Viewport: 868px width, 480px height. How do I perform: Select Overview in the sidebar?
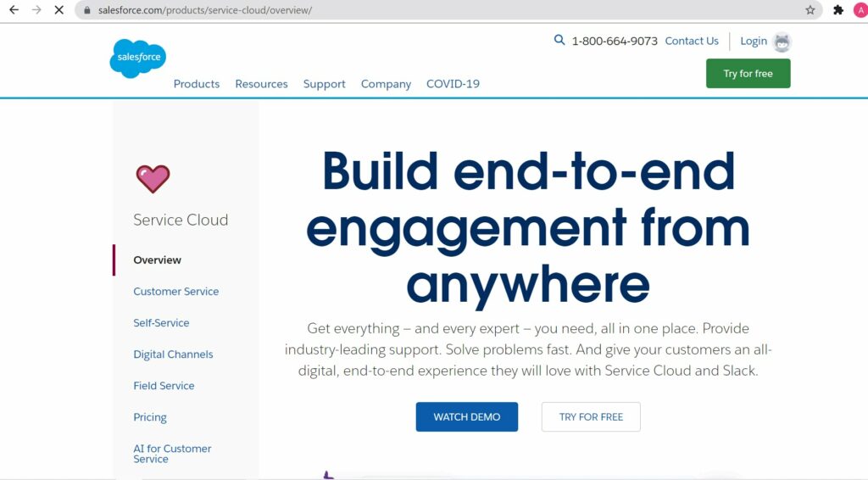[157, 260]
